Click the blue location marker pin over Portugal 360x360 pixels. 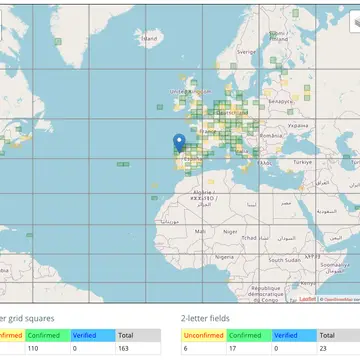pyautogui.click(x=179, y=143)
